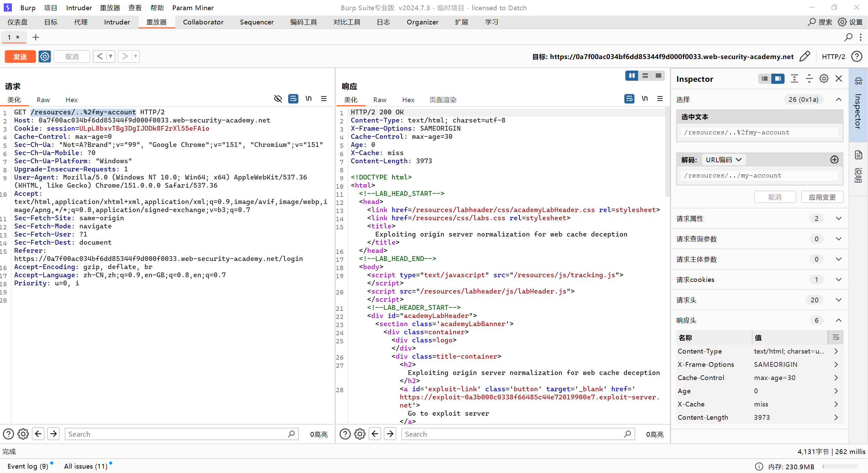Open the Notes side panel icon
The image size is (868, 473).
(859, 155)
